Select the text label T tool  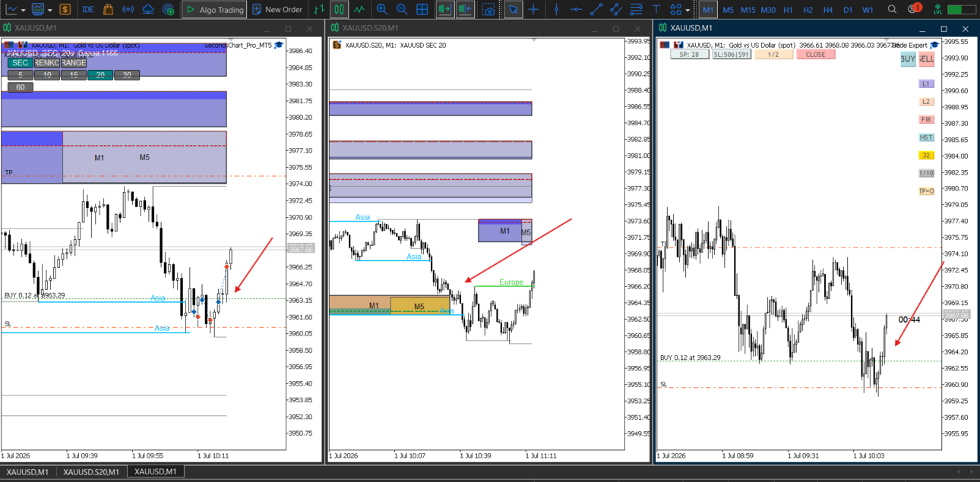pos(656,10)
